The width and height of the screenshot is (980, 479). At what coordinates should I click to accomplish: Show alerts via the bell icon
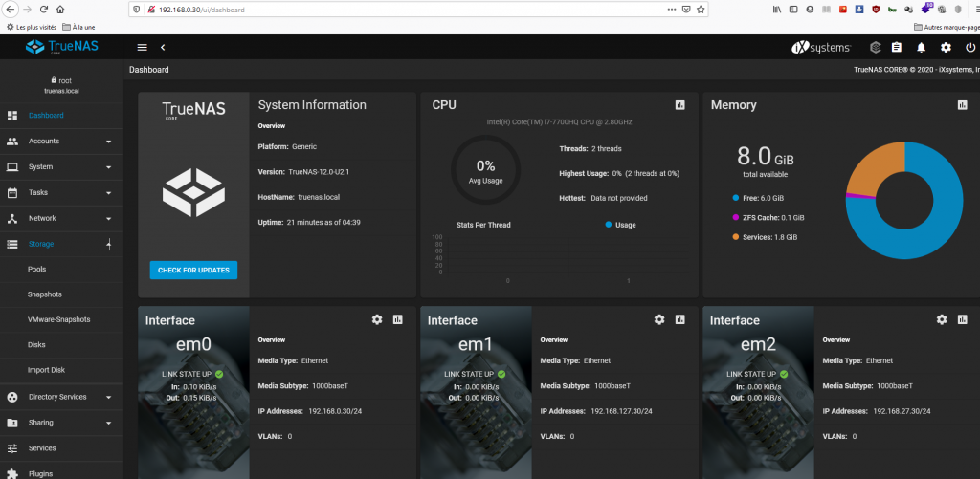tap(922, 47)
